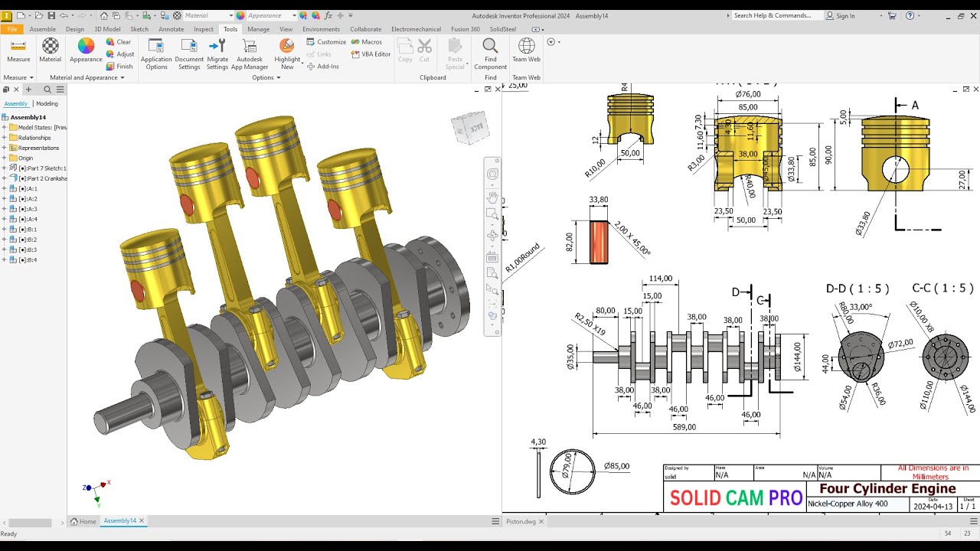Select the Assembly browser tab
Screen dimensions: 980x551
tap(15, 103)
